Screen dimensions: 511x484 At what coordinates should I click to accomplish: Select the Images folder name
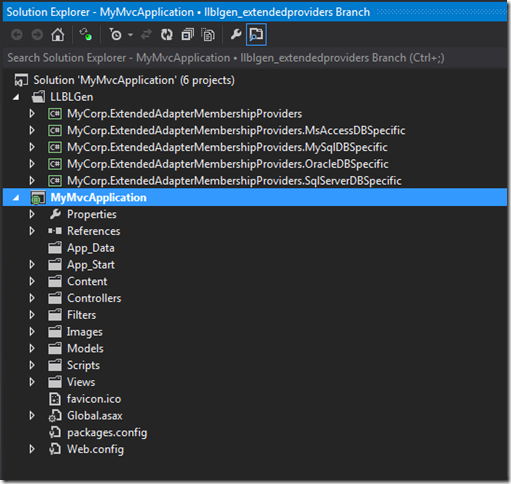coord(85,332)
